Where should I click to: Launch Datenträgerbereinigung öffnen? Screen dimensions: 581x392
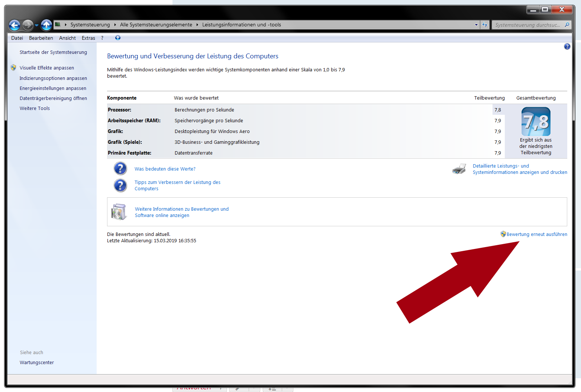coord(53,98)
